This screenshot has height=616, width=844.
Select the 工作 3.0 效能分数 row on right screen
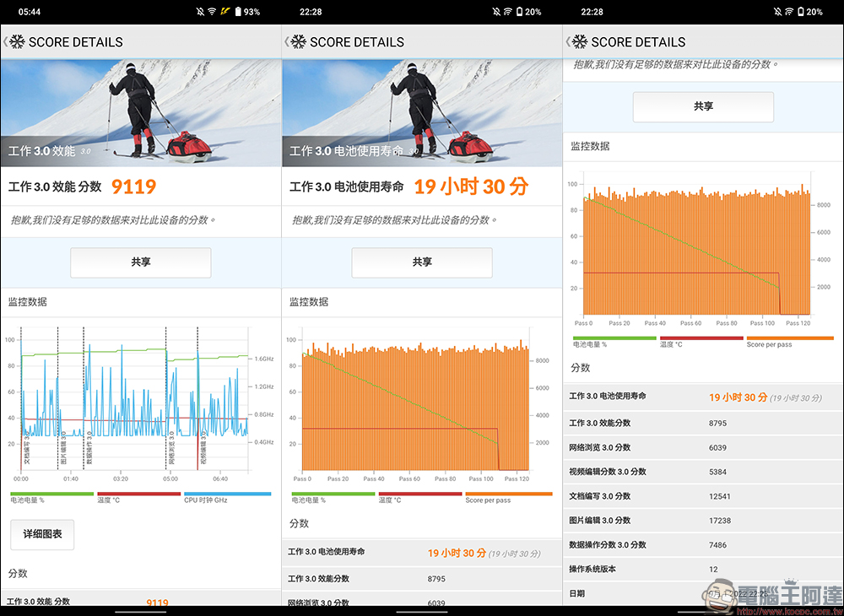point(703,424)
